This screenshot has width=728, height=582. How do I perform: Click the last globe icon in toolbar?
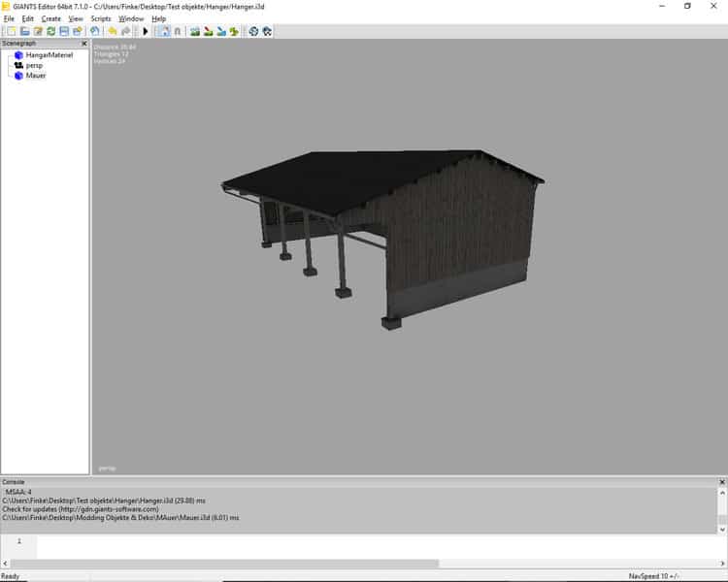coord(267,31)
